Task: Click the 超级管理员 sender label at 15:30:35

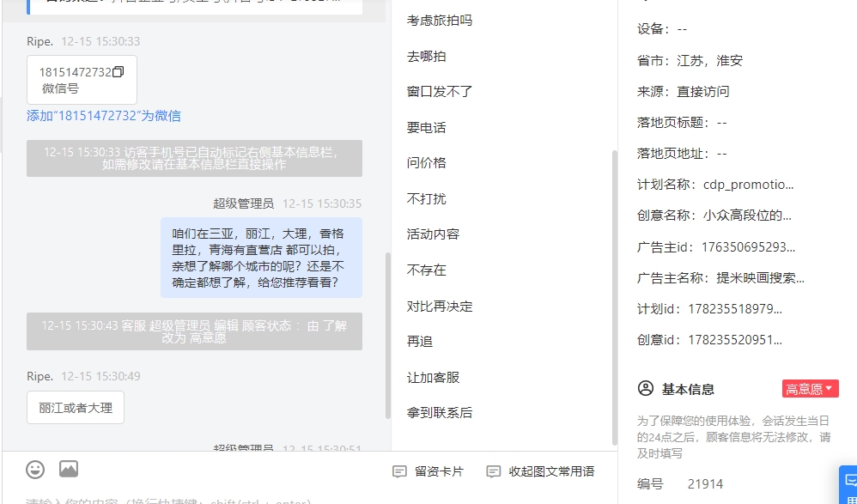Action: coord(243,203)
